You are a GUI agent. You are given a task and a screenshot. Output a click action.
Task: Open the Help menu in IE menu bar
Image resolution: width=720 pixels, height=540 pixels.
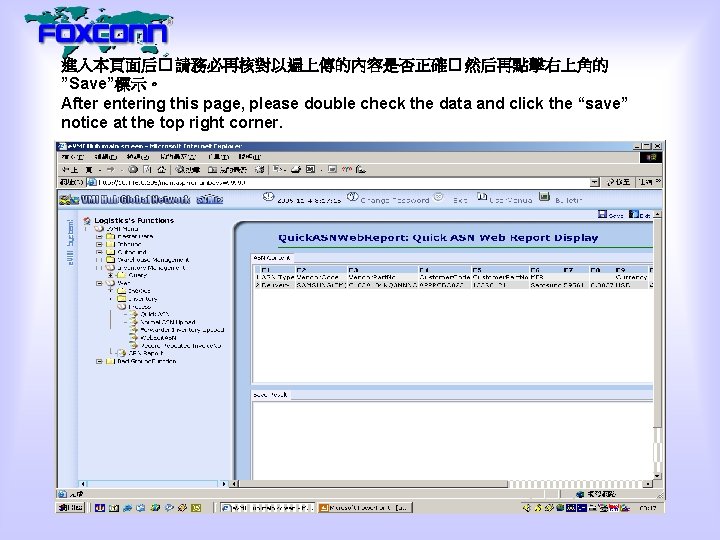tap(250, 157)
